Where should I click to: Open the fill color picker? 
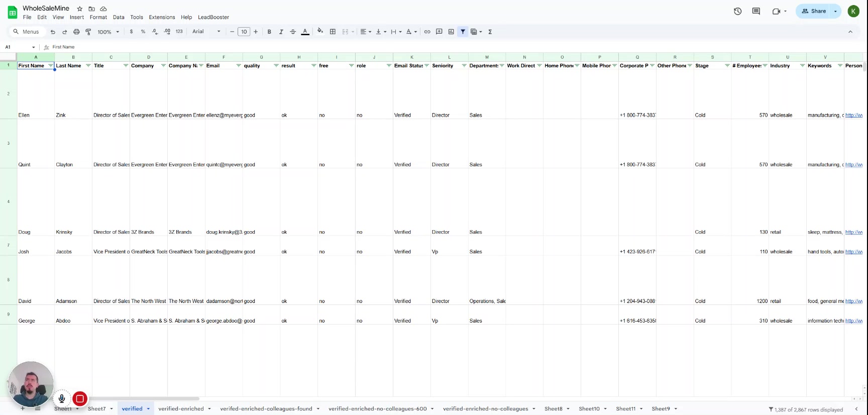point(320,32)
